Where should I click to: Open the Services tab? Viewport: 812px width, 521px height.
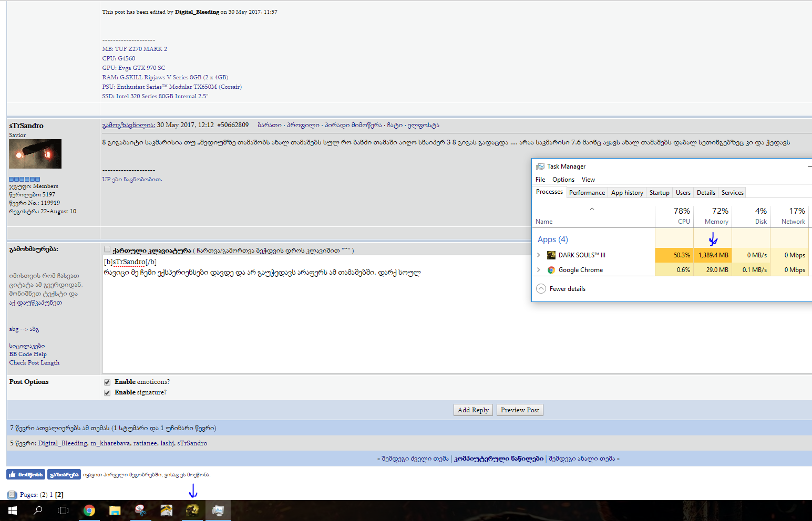click(x=733, y=193)
